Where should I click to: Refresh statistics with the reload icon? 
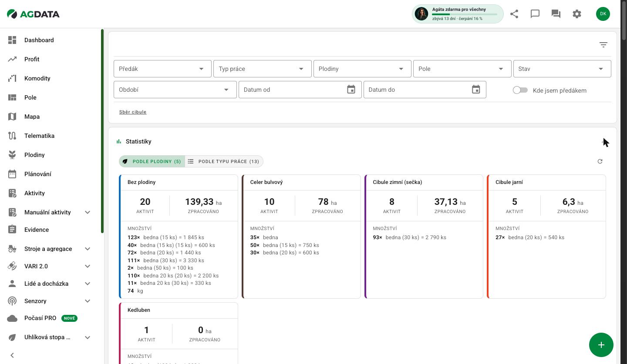point(600,161)
